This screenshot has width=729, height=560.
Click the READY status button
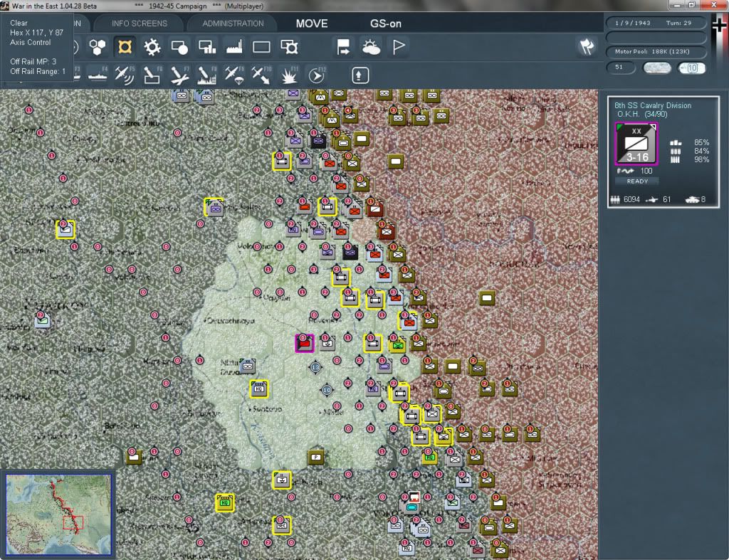click(637, 181)
